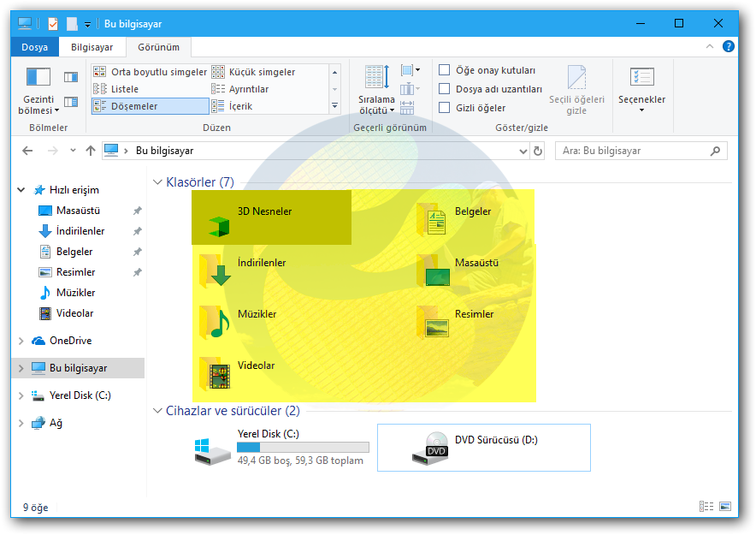The width and height of the screenshot is (756, 535).
Task: Open the Seçenekler options button
Action: click(641, 91)
